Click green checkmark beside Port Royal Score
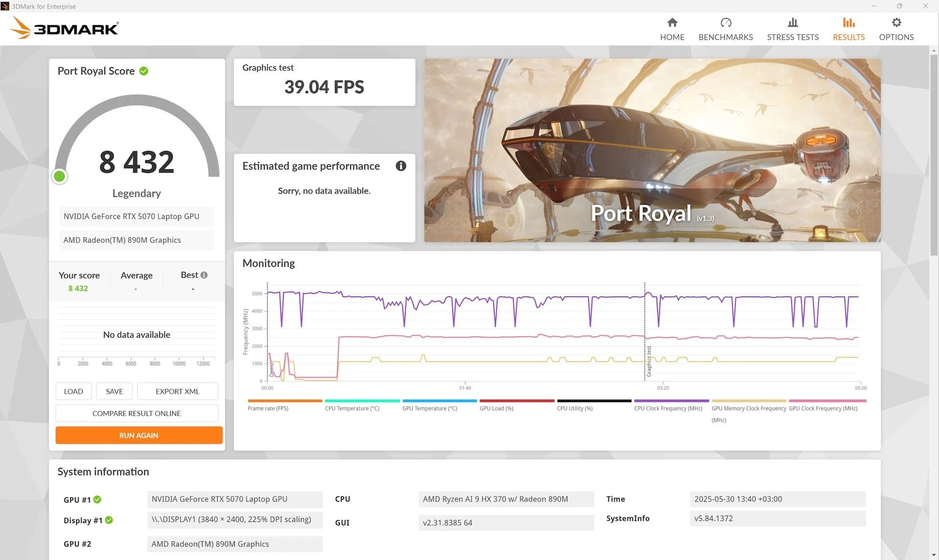 pos(144,71)
